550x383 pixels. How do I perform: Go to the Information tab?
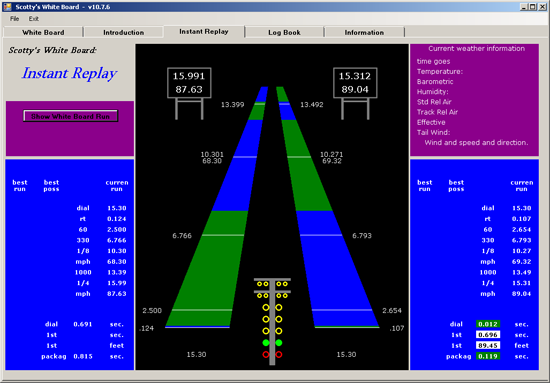(x=364, y=32)
